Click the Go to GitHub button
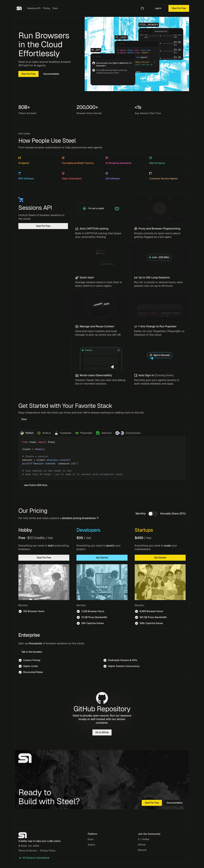 [x=102, y=732]
